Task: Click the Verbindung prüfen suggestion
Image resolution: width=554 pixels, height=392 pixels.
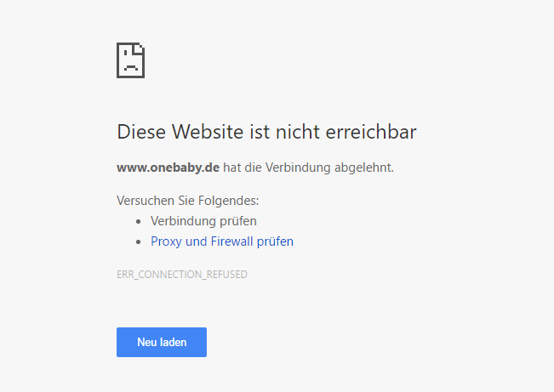Action: 203,221
